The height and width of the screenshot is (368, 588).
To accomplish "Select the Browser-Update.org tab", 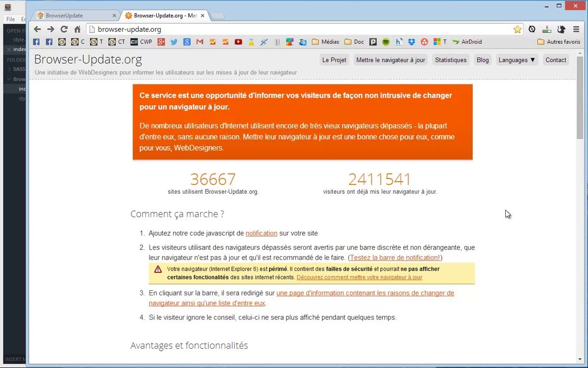I will (165, 15).
